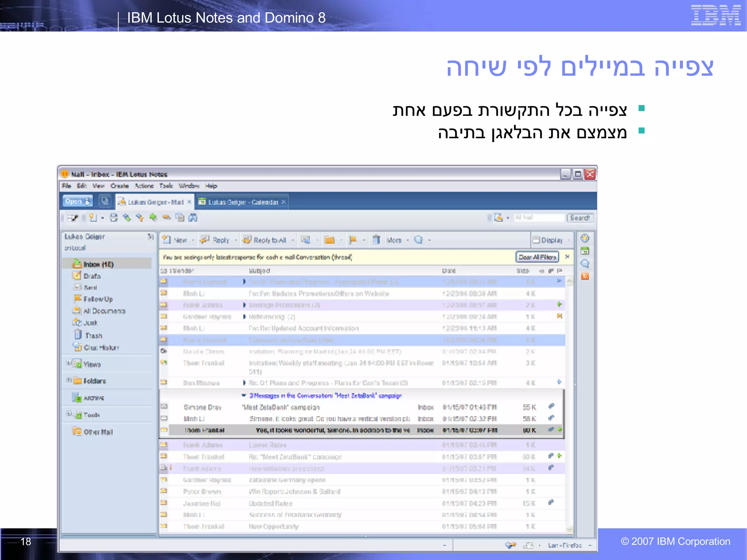The height and width of the screenshot is (560, 747).
Task: Select the Peter Brown Win Report email
Action: coord(362,491)
